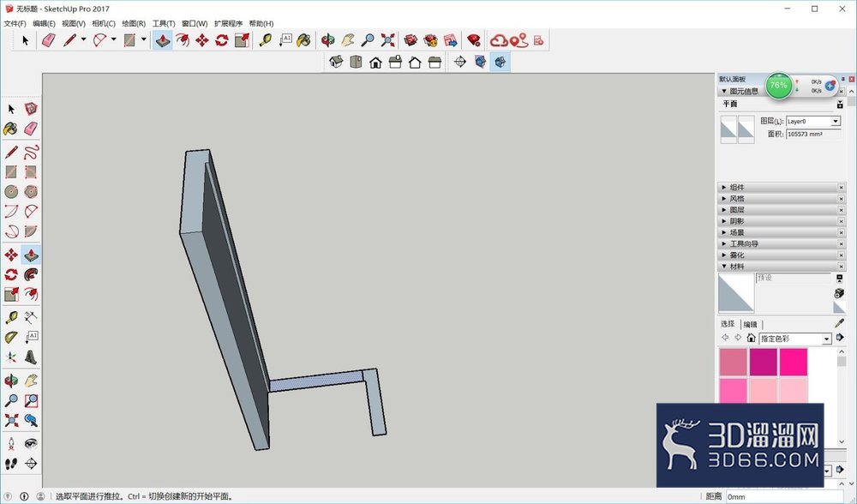Open the 工具(T) menu
Screen dimensions: 857x504
pos(164,23)
